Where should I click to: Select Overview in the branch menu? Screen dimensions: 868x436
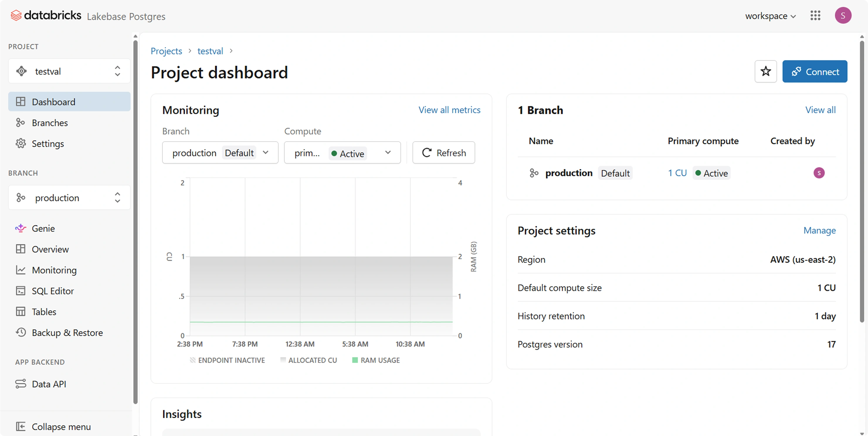[69, 249]
